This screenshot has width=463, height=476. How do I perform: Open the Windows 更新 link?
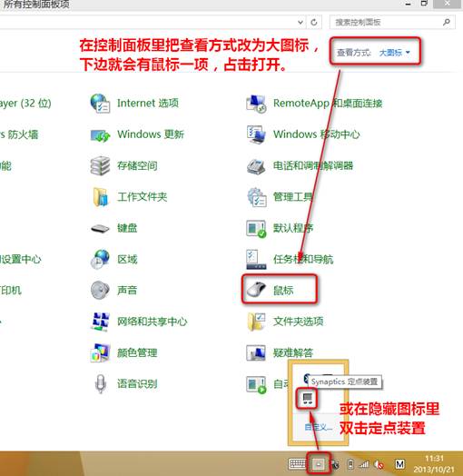click(x=151, y=134)
